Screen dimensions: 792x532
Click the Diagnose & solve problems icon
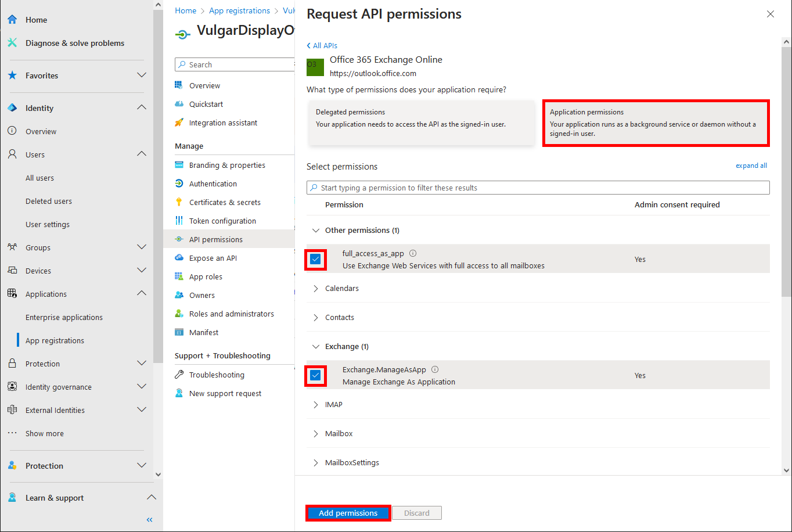click(x=12, y=43)
